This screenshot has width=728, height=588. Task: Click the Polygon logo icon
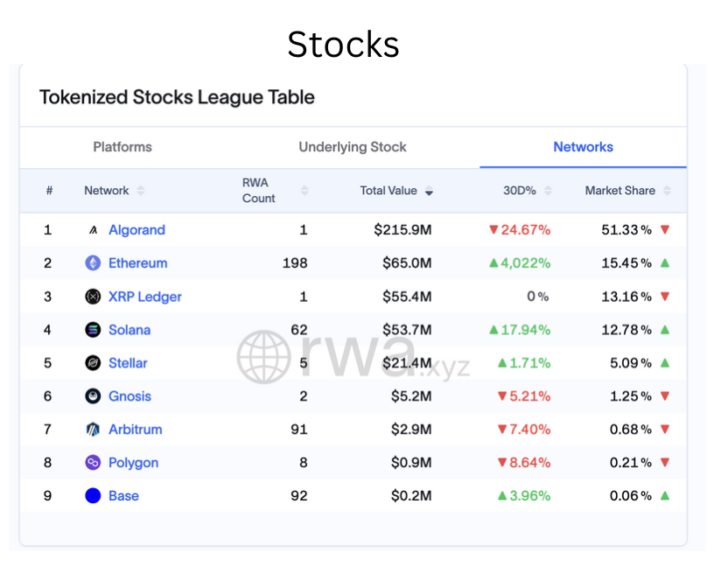coord(93,463)
